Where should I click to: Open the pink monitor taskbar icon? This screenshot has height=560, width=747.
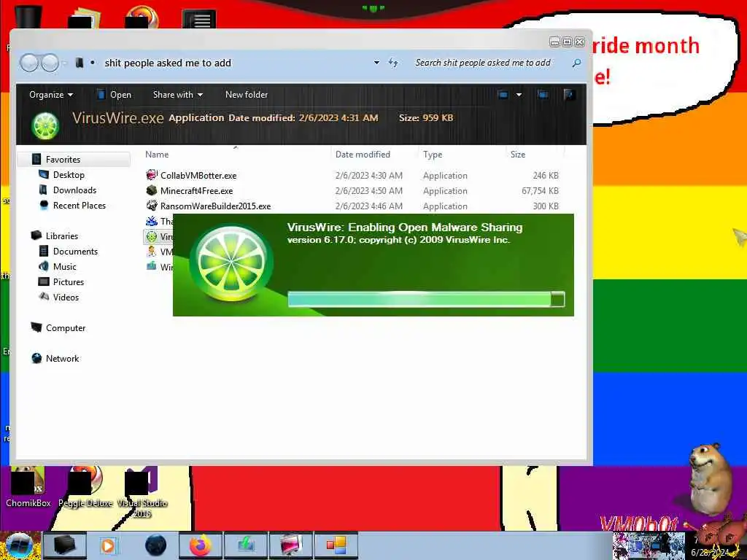(x=291, y=545)
